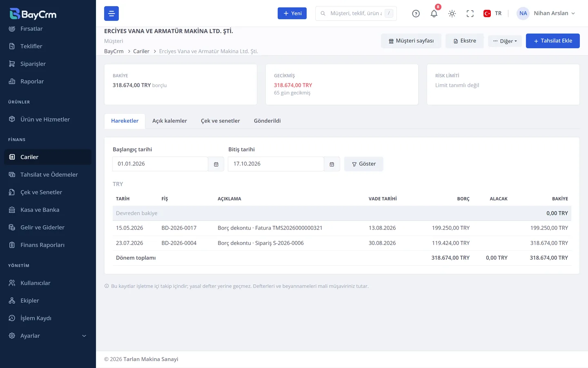
Task: Open Fırsatlar in the sidebar
Action: pyautogui.click(x=48, y=29)
